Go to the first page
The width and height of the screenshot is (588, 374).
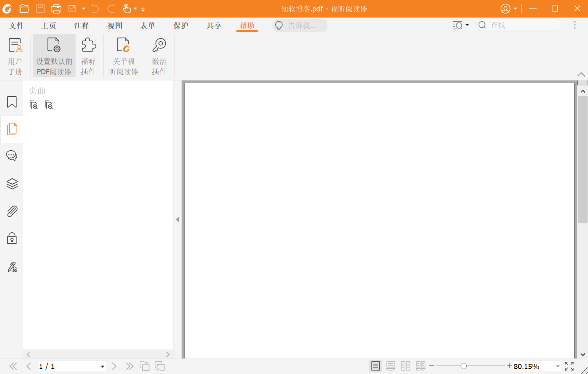[13, 366]
